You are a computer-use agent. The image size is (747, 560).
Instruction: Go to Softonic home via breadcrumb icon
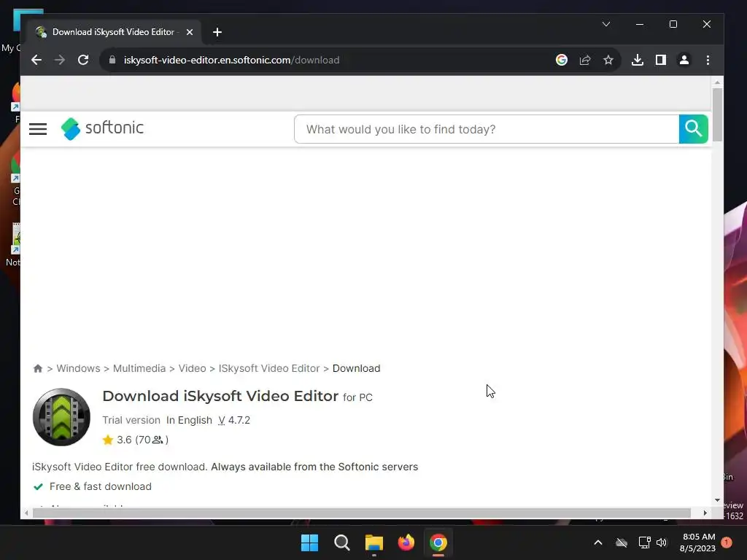[38, 368]
